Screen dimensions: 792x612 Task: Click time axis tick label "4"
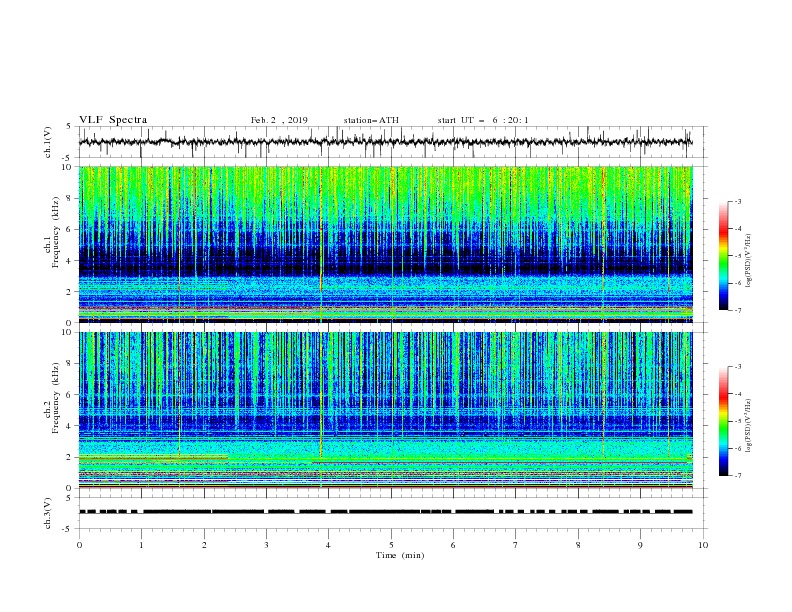(x=329, y=545)
